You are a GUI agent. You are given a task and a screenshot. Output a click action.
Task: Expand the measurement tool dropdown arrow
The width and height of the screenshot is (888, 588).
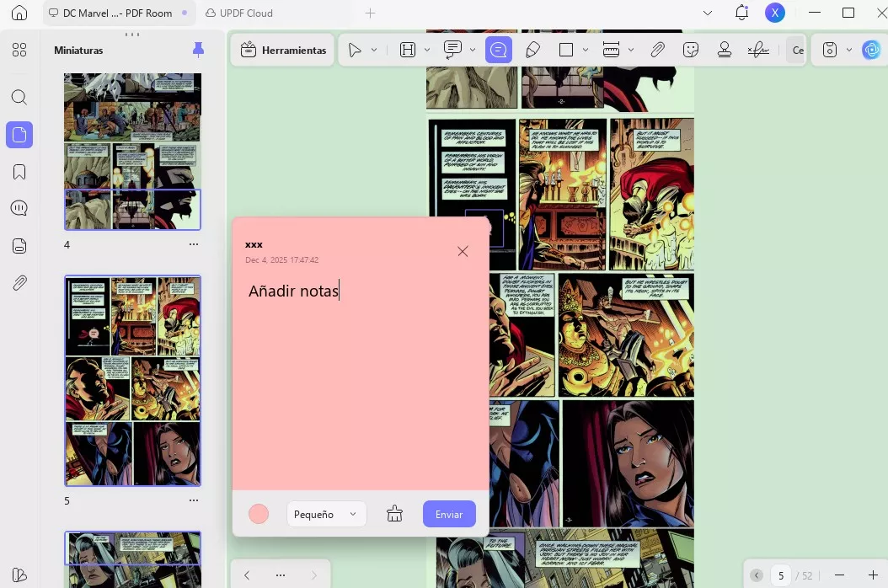point(631,51)
